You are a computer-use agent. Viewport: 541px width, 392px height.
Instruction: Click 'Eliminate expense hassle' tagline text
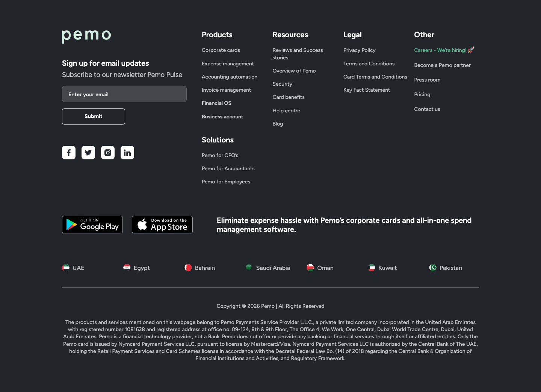(344, 225)
